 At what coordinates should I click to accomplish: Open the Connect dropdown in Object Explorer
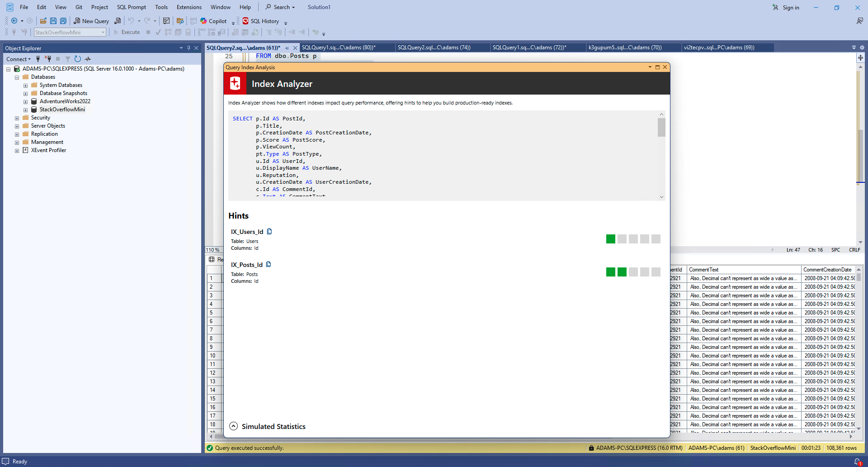(x=19, y=59)
